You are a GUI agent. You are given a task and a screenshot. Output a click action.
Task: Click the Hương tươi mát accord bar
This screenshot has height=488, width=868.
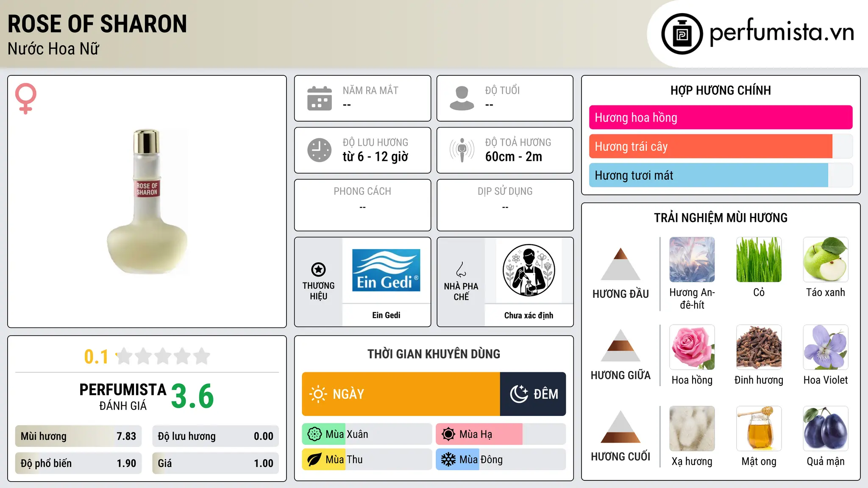coord(721,175)
